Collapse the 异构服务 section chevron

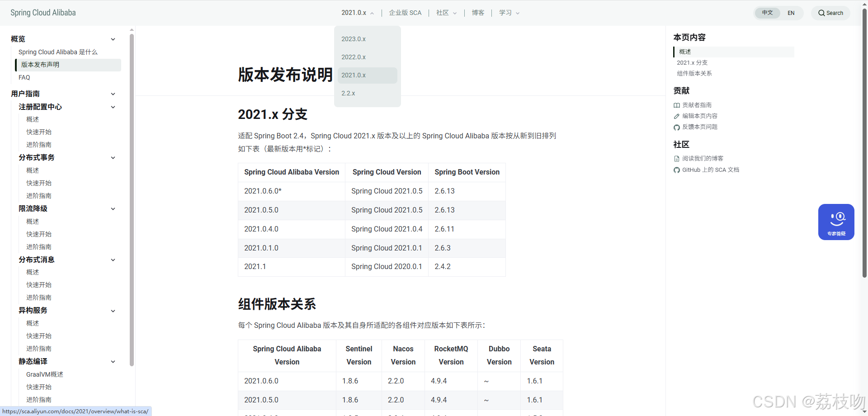click(113, 311)
